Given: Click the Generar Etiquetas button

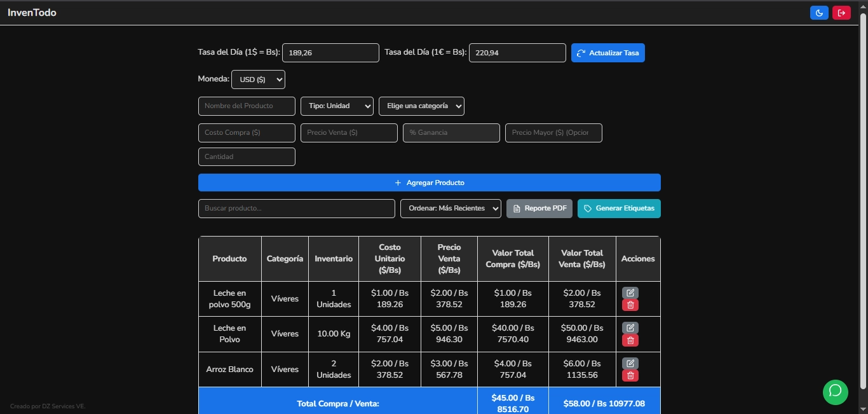Looking at the screenshot, I should pyautogui.click(x=618, y=209).
